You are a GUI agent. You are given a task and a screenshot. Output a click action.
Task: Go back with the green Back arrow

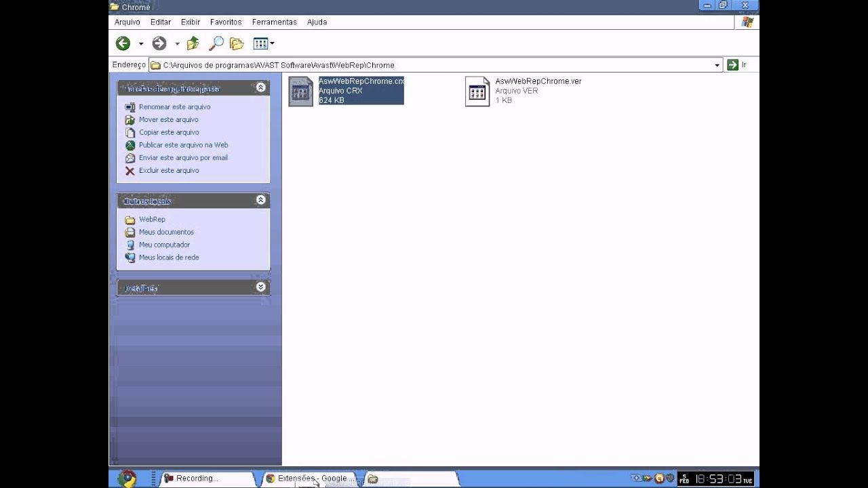[x=123, y=44]
